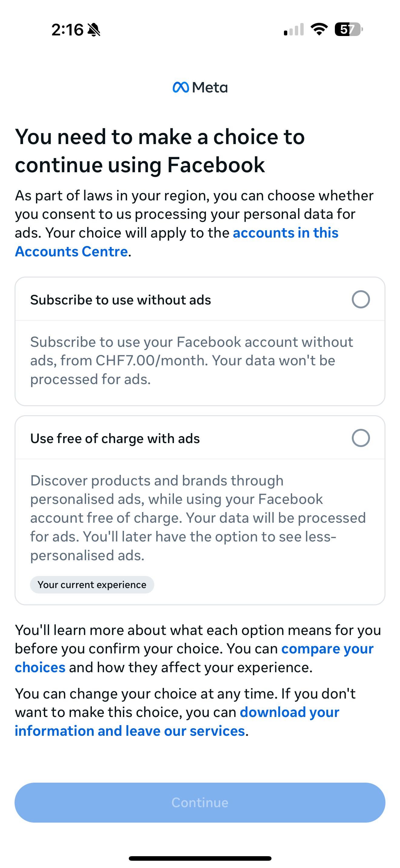Screen dimensions: 400x868
Task: Choose the 'Subscribe to use without ads' heading
Action: click(x=120, y=300)
